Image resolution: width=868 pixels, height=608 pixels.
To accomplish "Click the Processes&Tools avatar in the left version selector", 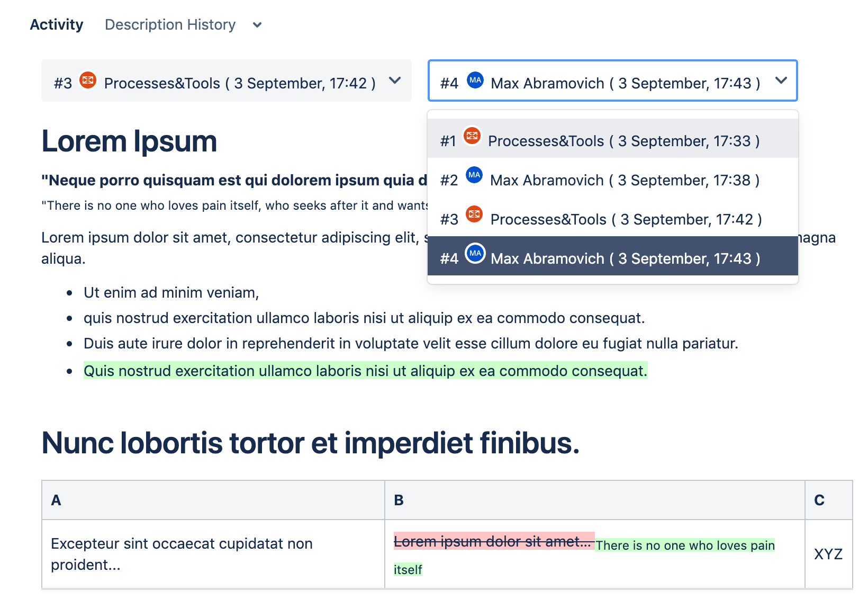I will click(x=88, y=80).
